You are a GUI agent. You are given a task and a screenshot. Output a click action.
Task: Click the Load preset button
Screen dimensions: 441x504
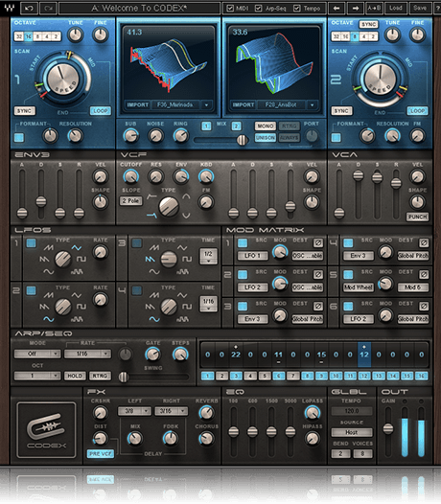(x=396, y=8)
